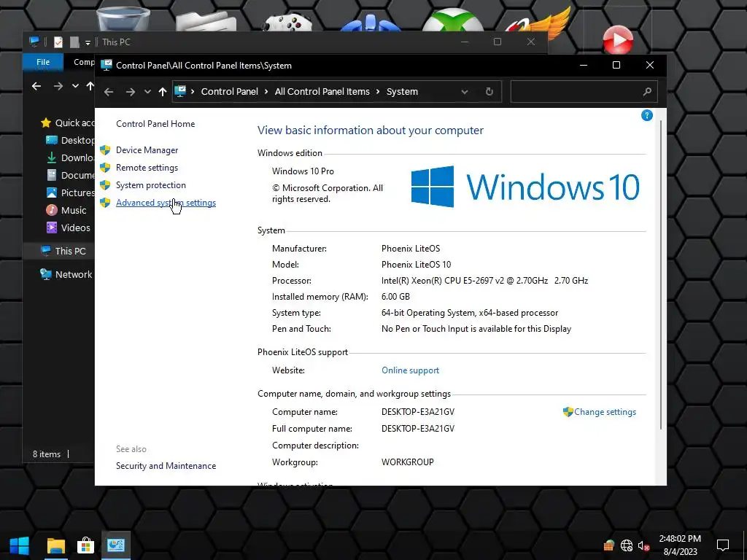
Task: Open File Explorer from taskbar
Action: [x=55, y=545]
